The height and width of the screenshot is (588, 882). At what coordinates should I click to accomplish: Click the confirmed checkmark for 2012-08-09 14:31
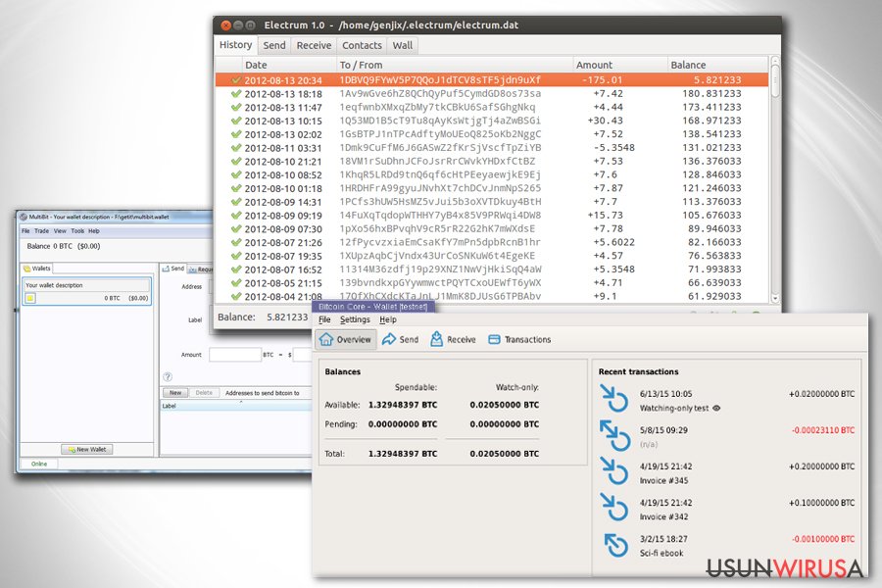(x=236, y=202)
